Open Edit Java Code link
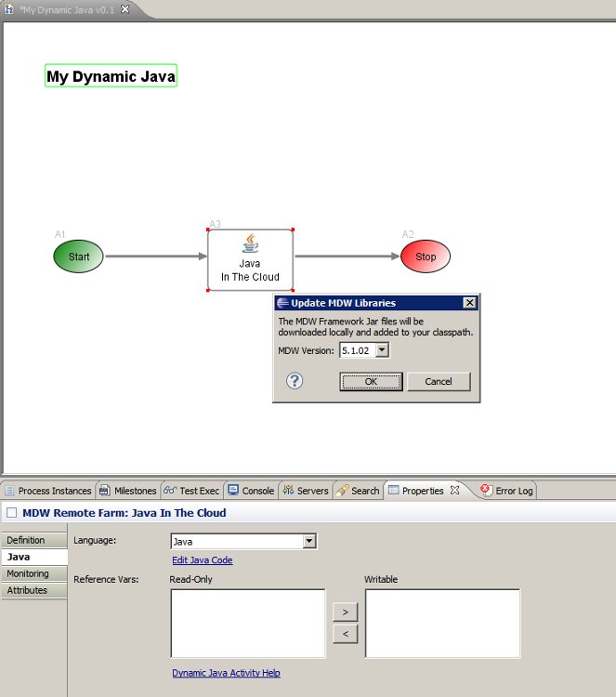This screenshot has height=697, width=616. [x=203, y=560]
